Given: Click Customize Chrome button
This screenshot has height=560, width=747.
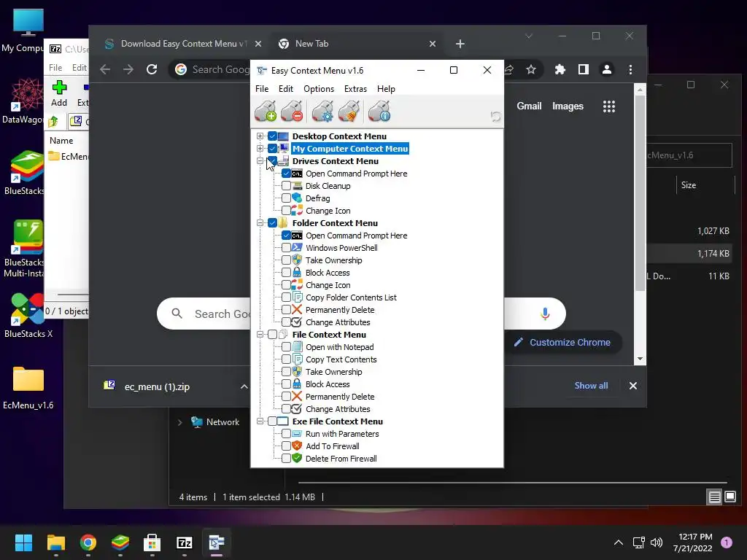Looking at the screenshot, I should [x=562, y=343].
